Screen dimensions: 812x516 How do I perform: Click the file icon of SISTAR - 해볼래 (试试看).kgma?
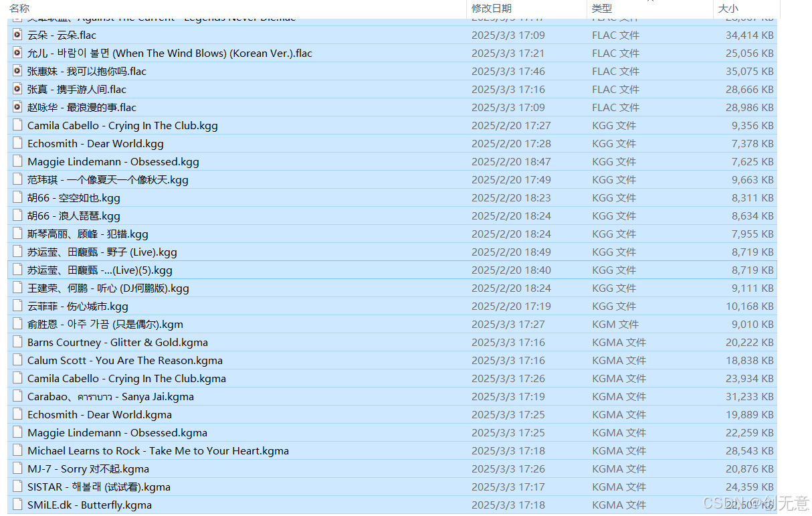(x=17, y=487)
